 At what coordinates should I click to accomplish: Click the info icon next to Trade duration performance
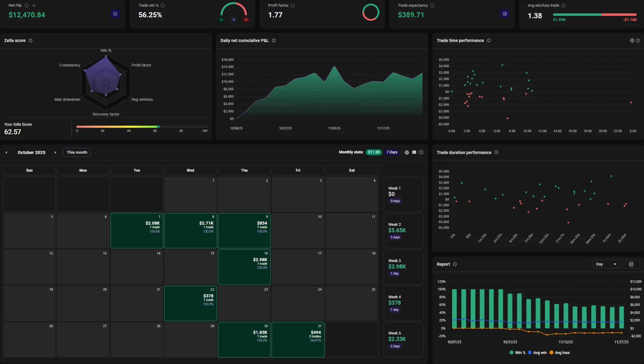click(496, 152)
